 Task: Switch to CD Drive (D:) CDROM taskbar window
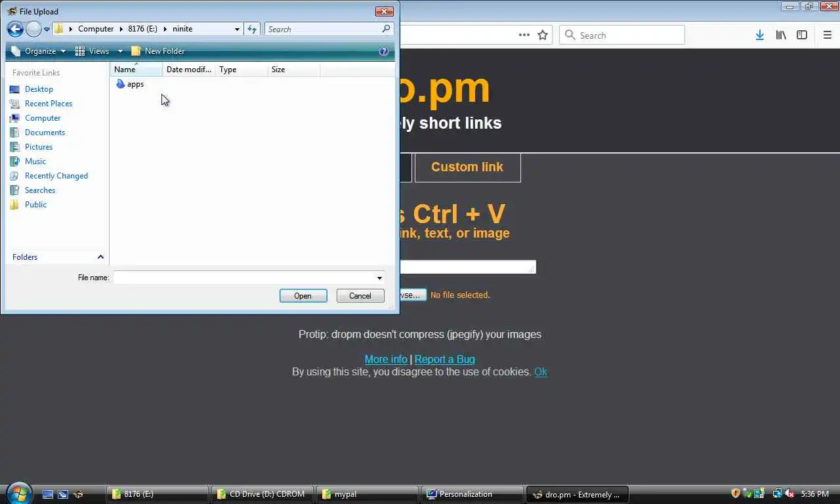pyautogui.click(x=262, y=494)
